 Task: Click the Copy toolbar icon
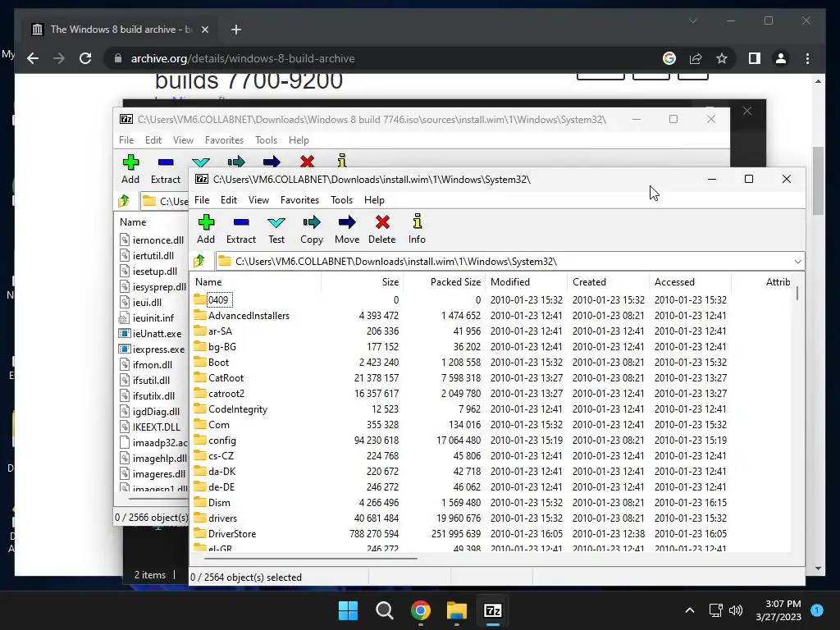[312, 230]
